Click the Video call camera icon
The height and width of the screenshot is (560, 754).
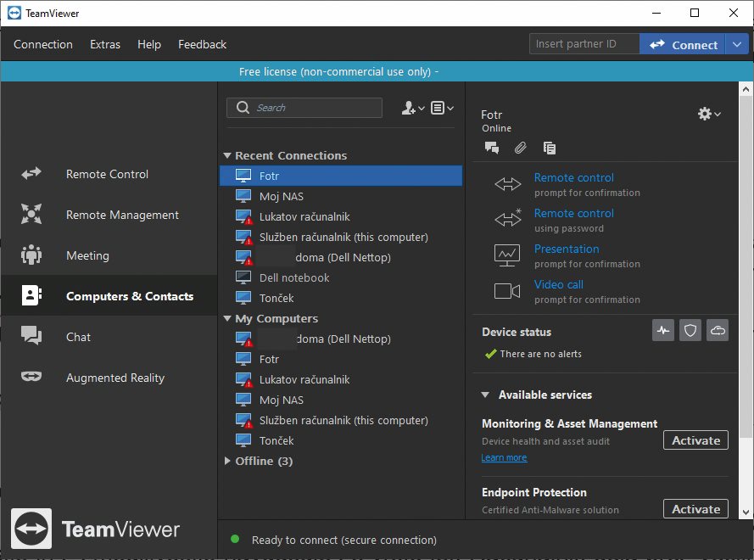click(507, 291)
